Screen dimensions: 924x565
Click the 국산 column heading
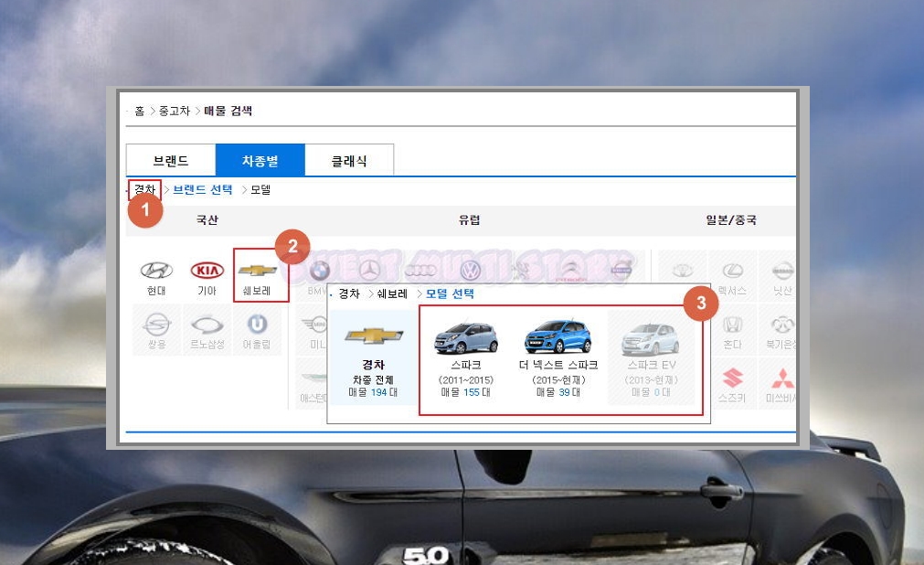207,220
